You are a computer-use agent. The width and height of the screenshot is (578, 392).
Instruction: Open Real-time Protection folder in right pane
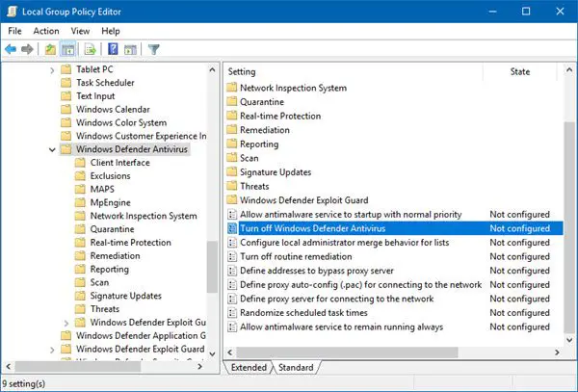coord(280,116)
